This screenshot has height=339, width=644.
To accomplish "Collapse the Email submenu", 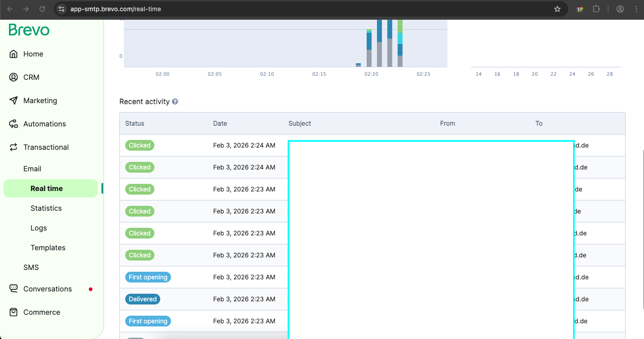I will 32,169.
